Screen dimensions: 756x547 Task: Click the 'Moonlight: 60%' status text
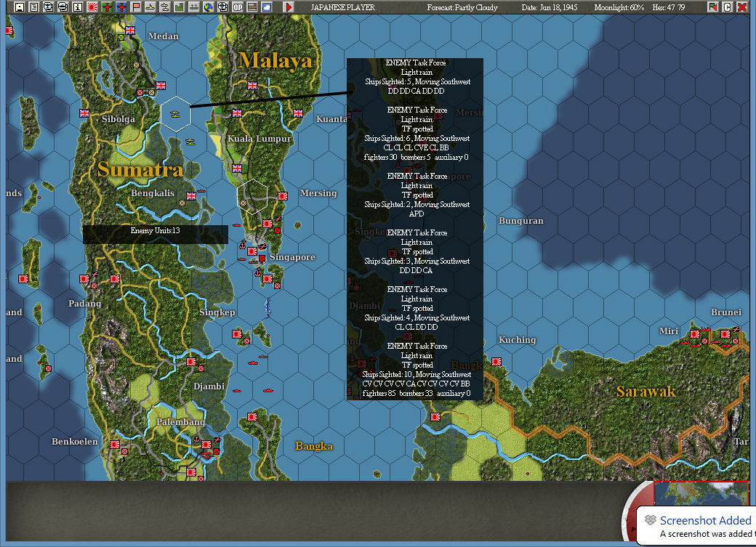click(619, 7)
